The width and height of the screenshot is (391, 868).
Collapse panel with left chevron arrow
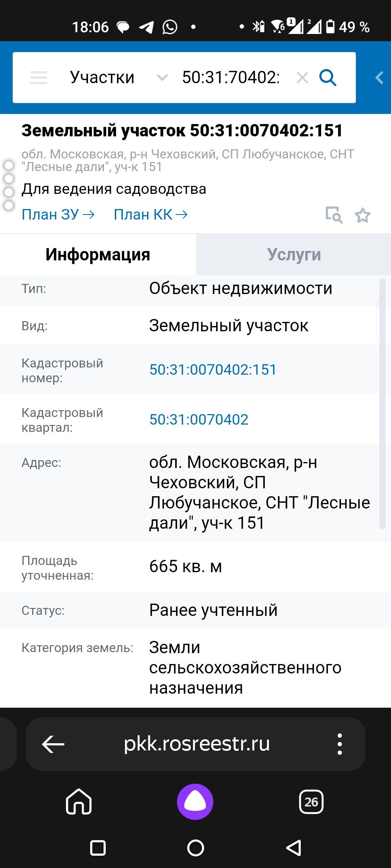(379, 78)
